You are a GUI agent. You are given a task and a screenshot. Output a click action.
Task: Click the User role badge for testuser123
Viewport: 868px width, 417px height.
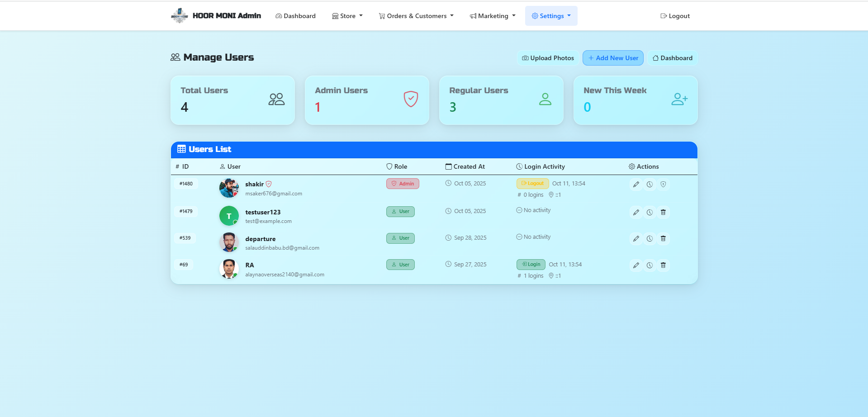pos(400,211)
